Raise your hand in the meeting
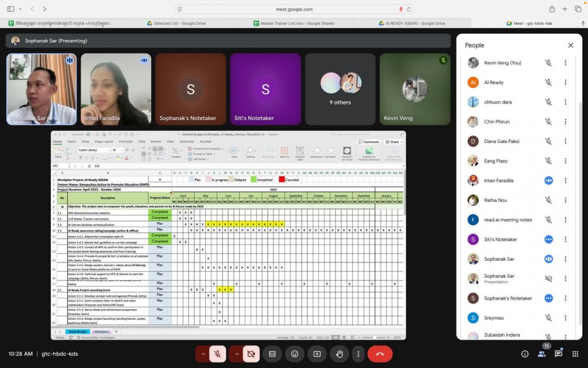This screenshot has width=588, height=368. coord(339,354)
